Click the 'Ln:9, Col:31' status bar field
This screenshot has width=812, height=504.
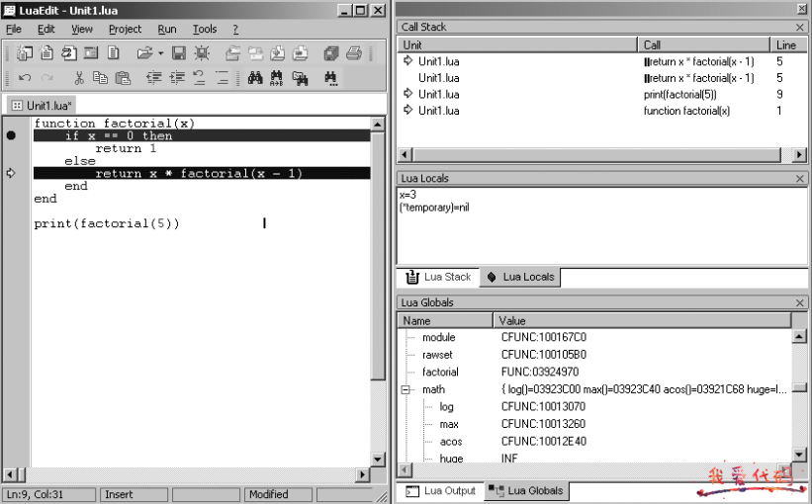[48, 495]
